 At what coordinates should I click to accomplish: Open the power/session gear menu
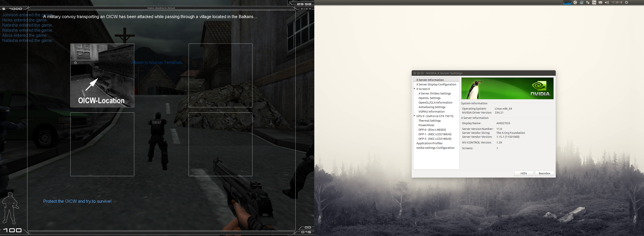pos(626,3)
